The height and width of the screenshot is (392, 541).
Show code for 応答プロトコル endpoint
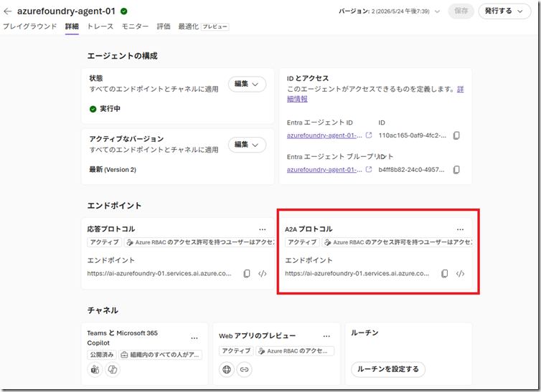[262, 274]
